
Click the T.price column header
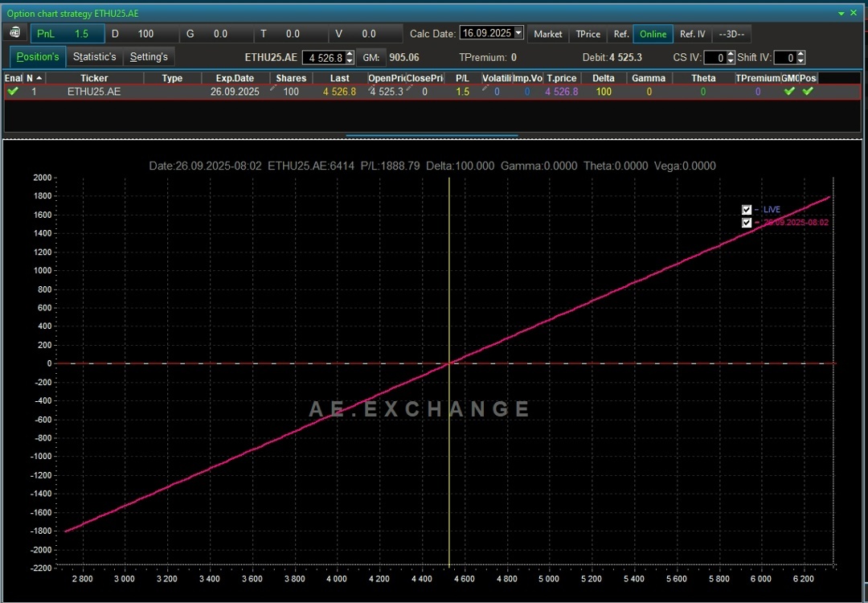(x=562, y=78)
